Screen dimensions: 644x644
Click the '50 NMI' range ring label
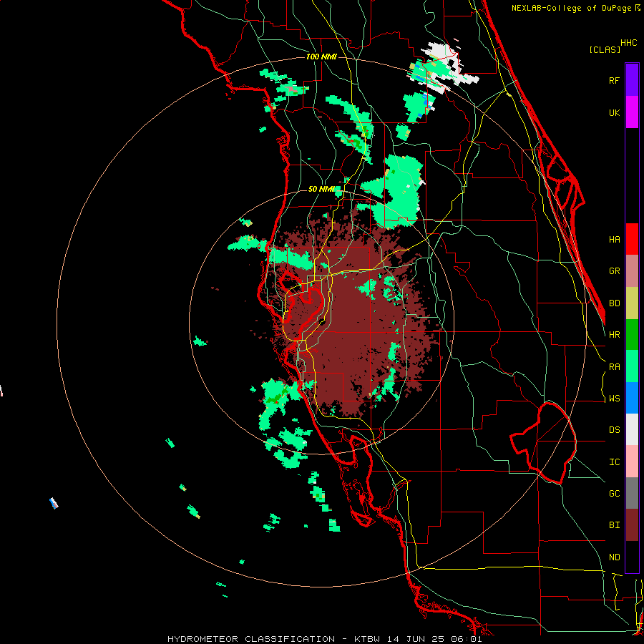[321, 189]
